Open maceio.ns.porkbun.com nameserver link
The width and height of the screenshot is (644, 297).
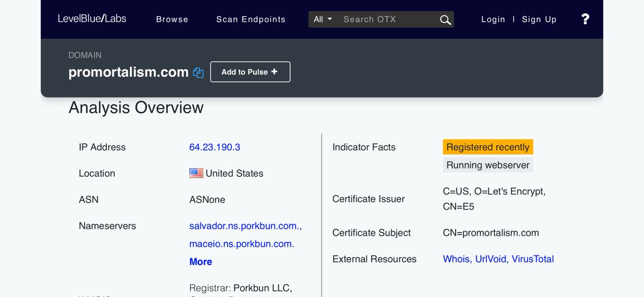[241, 244]
